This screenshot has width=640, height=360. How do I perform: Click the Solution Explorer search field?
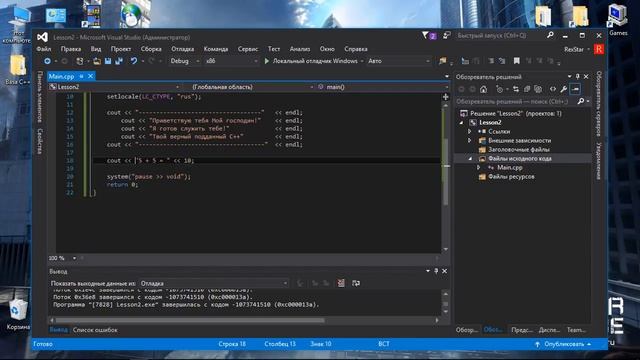pos(515,101)
